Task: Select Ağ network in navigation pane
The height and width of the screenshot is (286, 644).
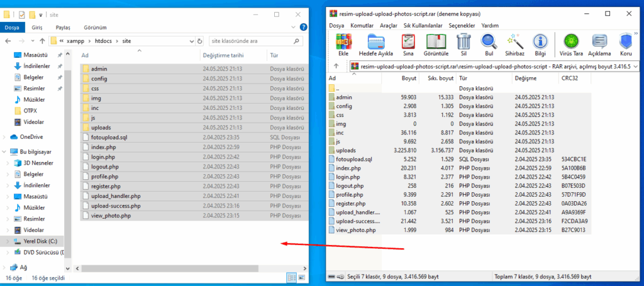Action: click(23, 267)
